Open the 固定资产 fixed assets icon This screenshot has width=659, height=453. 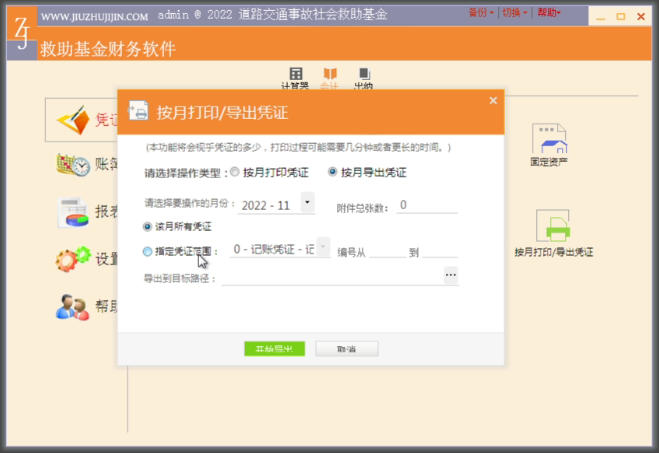point(549,140)
